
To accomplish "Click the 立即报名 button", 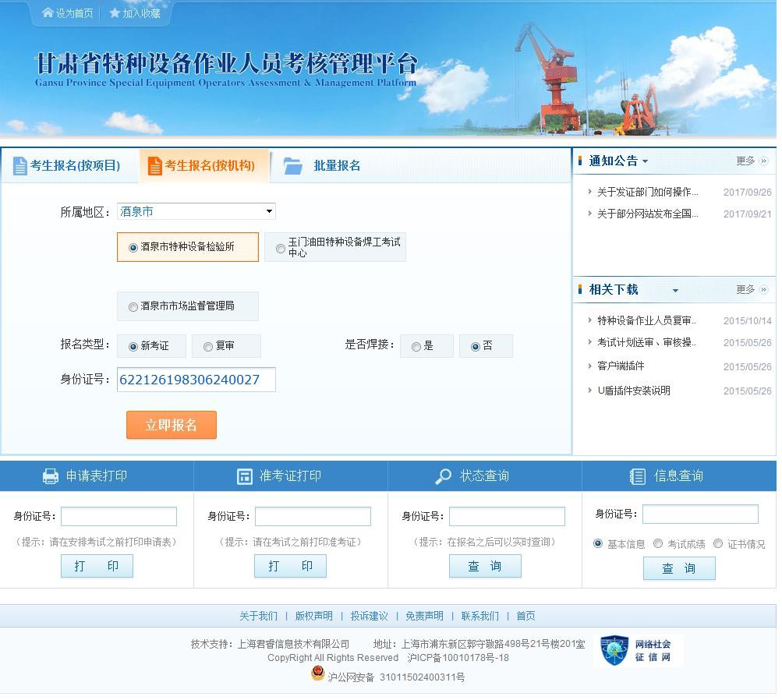I will point(171,425).
